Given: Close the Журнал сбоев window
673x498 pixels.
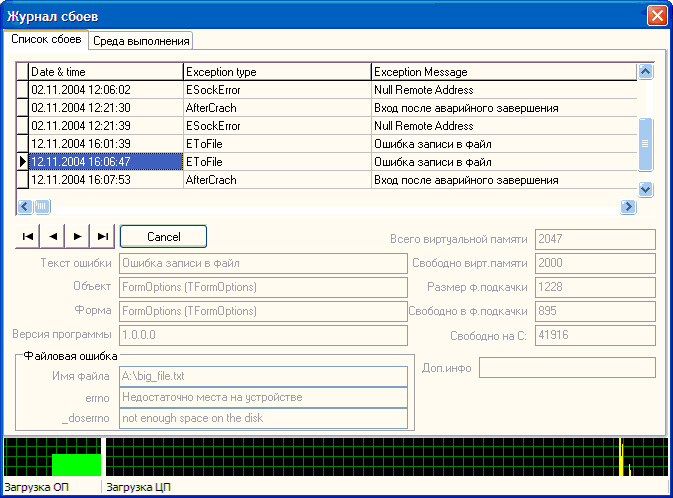Looking at the screenshot, I should tap(656, 15).
